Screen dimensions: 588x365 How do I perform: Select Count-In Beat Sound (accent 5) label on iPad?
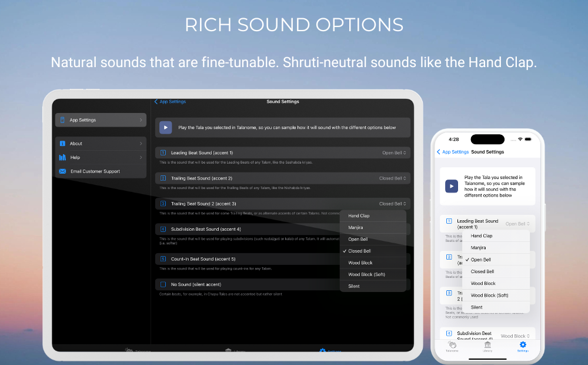pyautogui.click(x=203, y=258)
